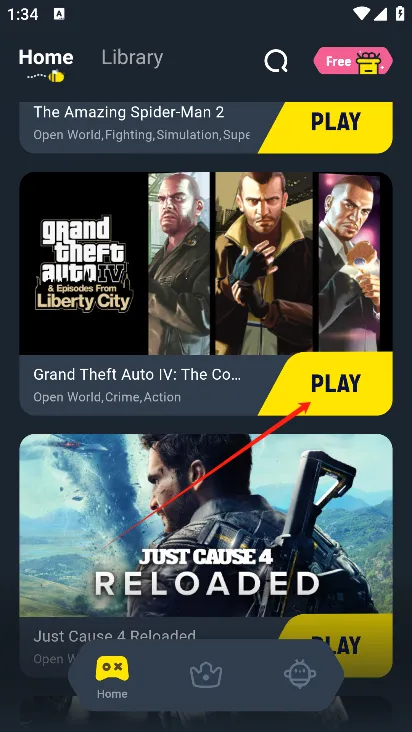Tap the bee icon under Home tab

pyautogui.click(x=56, y=76)
